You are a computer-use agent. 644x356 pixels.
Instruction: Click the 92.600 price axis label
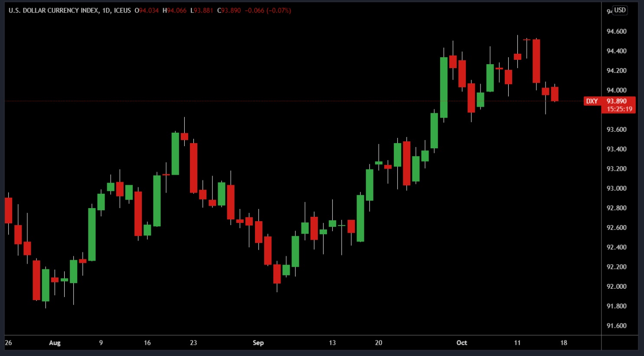pyautogui.click(x=616, y=227)
